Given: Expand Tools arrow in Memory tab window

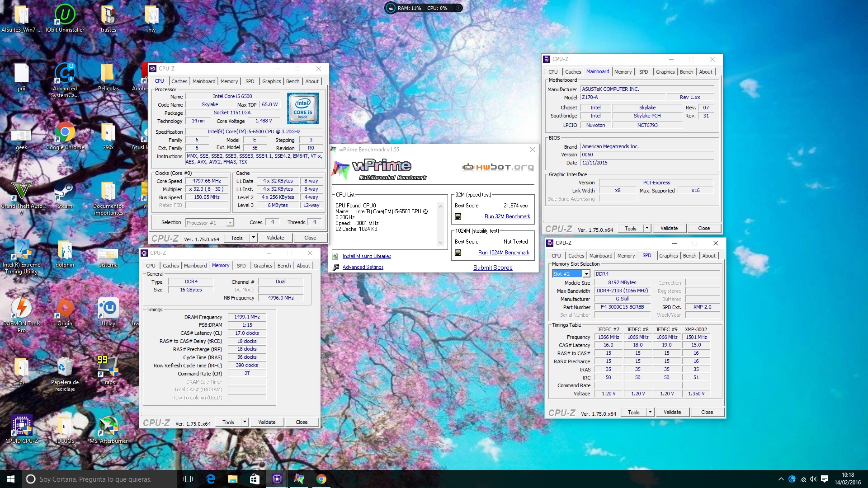Looking at the screenshot, I should [x=245, y=422].
